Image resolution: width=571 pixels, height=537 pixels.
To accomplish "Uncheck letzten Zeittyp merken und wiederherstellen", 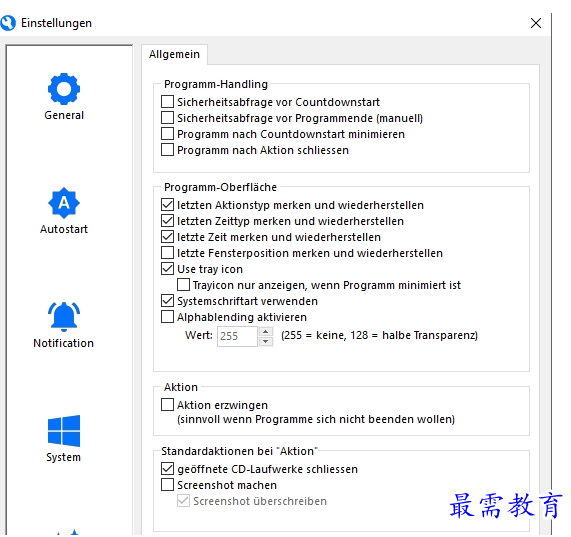I will click(x=167, y=221).
